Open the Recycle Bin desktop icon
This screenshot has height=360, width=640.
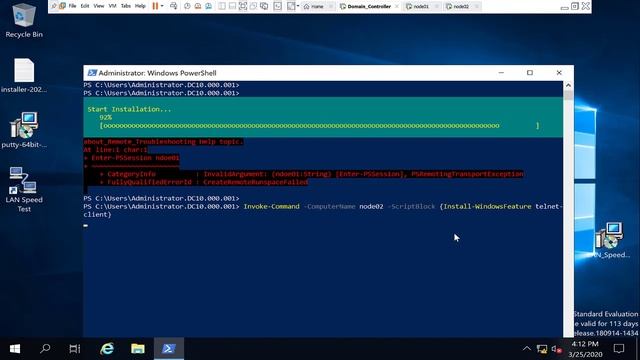pyautogui.click(x=24, y=20)
